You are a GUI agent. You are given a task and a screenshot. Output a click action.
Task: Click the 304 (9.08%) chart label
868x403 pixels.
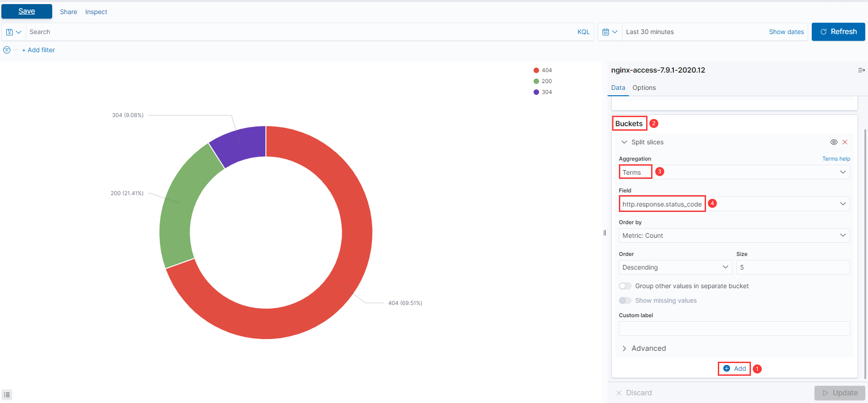(x=128, y=115)
